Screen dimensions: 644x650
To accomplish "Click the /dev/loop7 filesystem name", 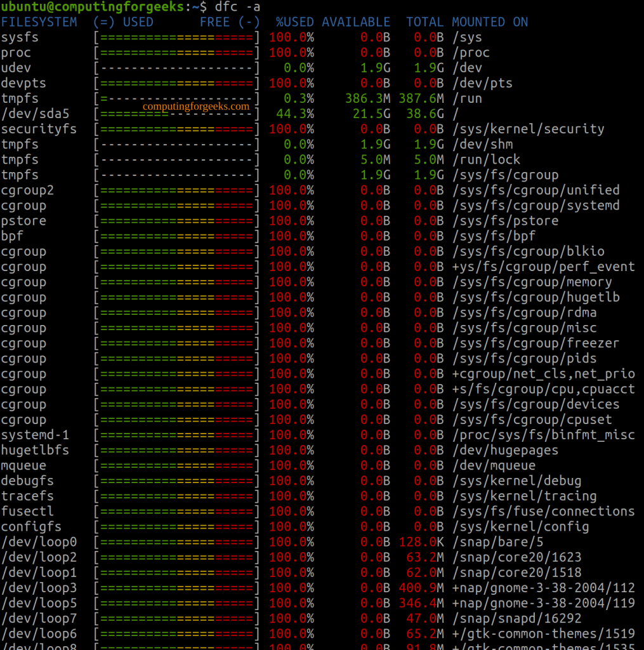I will [x=39, y=618].
